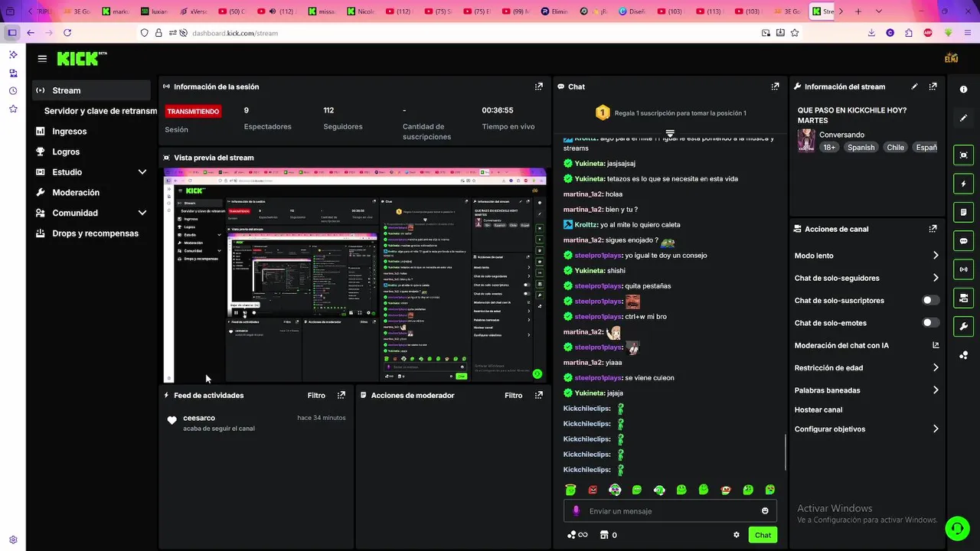Click the stream preview thumbnail

[355, 275]
